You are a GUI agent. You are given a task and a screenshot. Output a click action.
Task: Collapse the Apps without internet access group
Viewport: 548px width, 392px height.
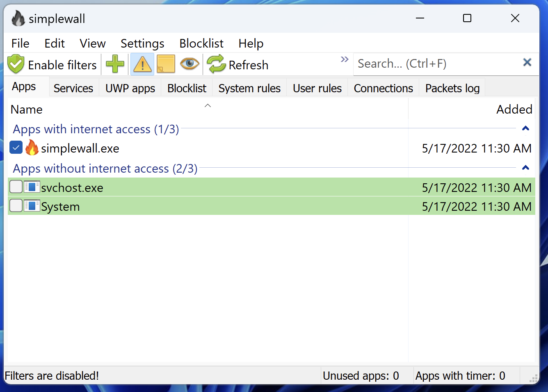[x=525, y=168]
